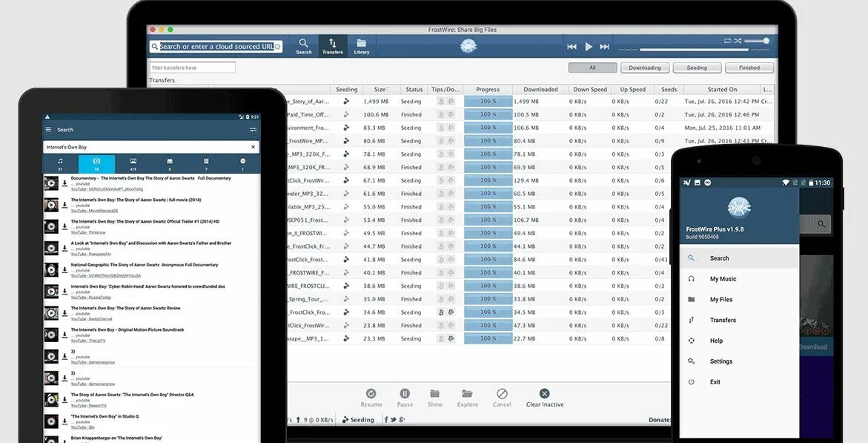The height and width of the screenshot is (443, 868).
Task: Adjust the volume slider in desktop player
Action: tap(758, 41)
